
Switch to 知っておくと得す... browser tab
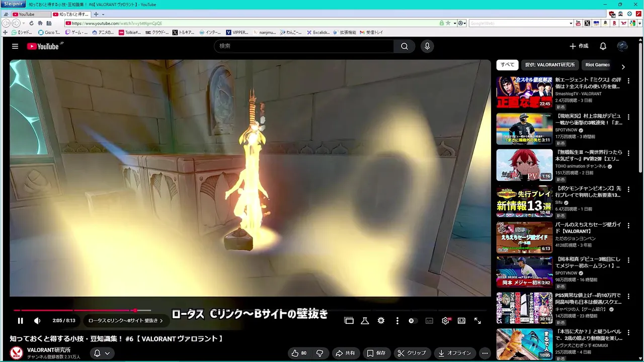[x=71, y=15]
